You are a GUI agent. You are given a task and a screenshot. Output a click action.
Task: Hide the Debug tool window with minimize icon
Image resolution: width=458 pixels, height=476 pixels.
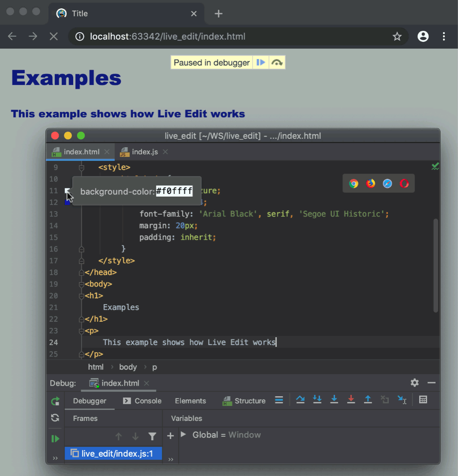tap(432, 383)
